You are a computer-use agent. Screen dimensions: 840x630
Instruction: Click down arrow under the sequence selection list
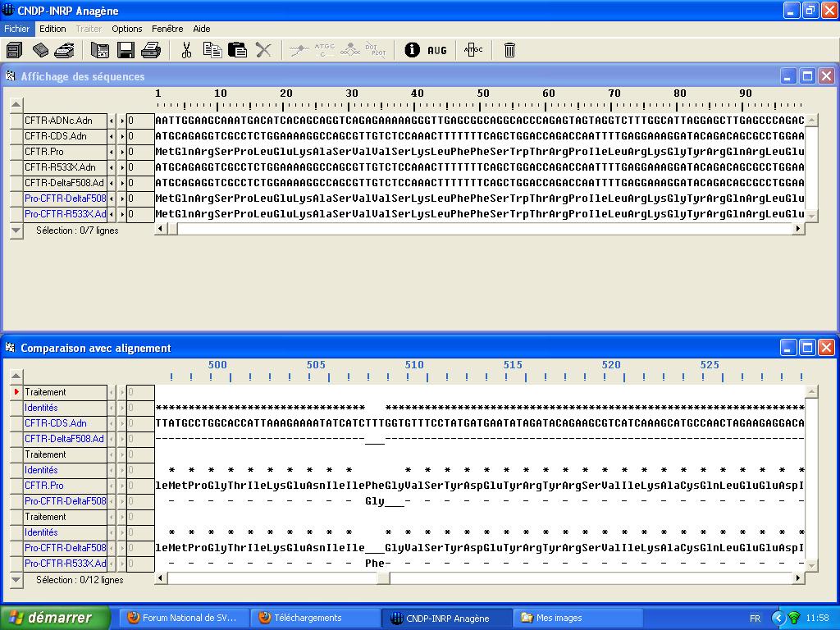16,231
